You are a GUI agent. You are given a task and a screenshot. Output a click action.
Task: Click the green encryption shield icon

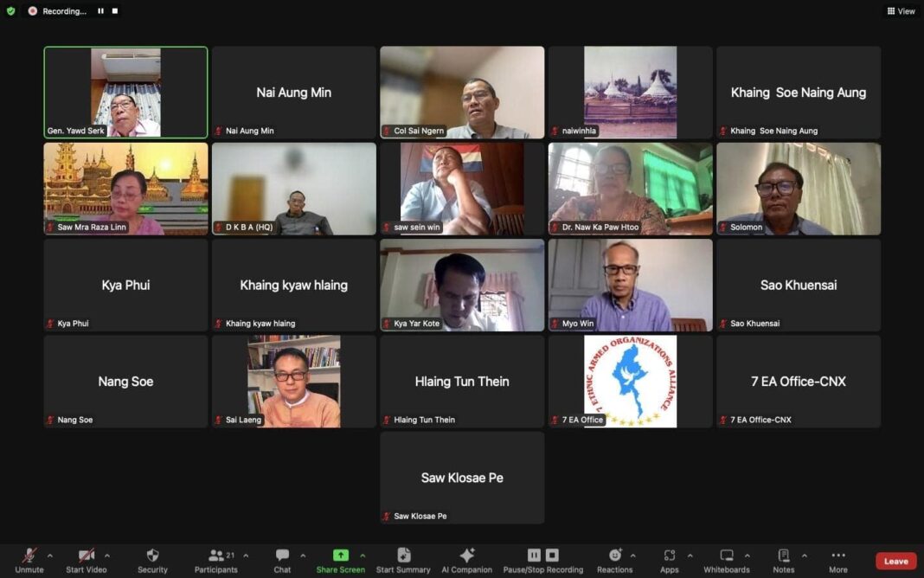tap(11, 11)
